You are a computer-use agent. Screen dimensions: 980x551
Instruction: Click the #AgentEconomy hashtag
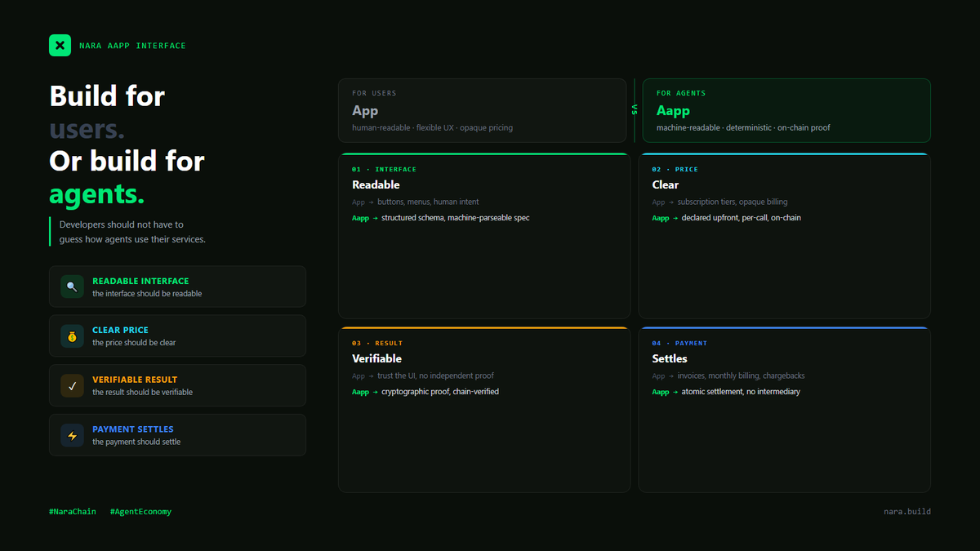pos(140,512)
